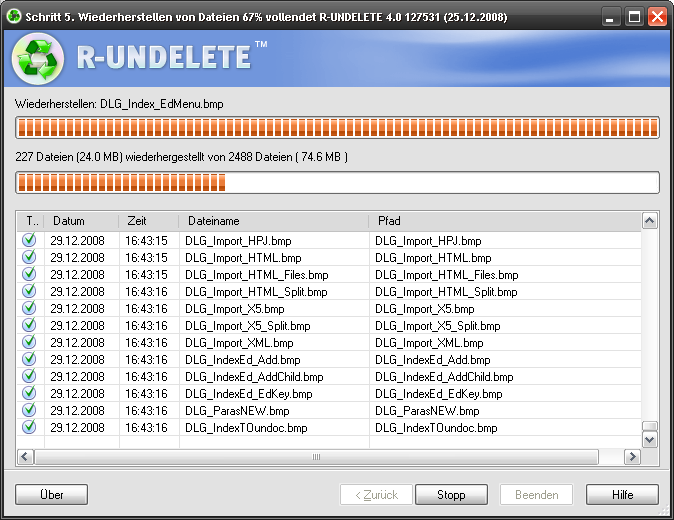Click the Beenden finish button

(536, 495)
